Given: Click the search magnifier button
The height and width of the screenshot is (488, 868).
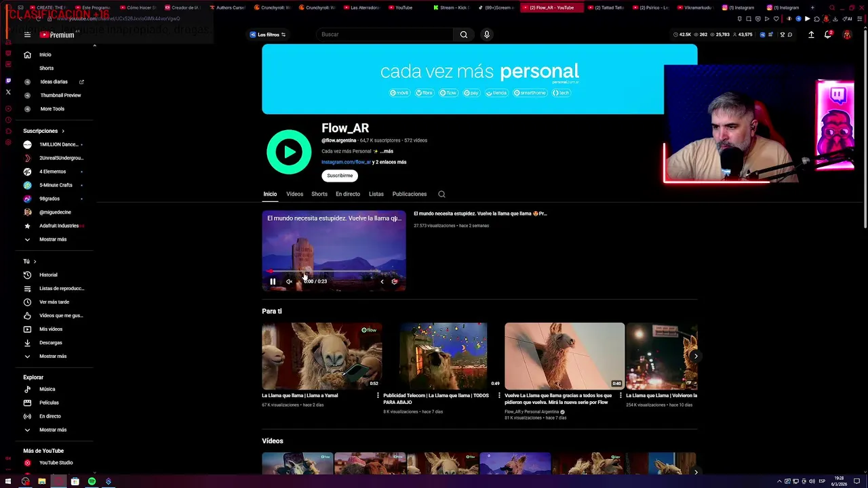Looking at the screenshot, I should (x=464, y=35).
